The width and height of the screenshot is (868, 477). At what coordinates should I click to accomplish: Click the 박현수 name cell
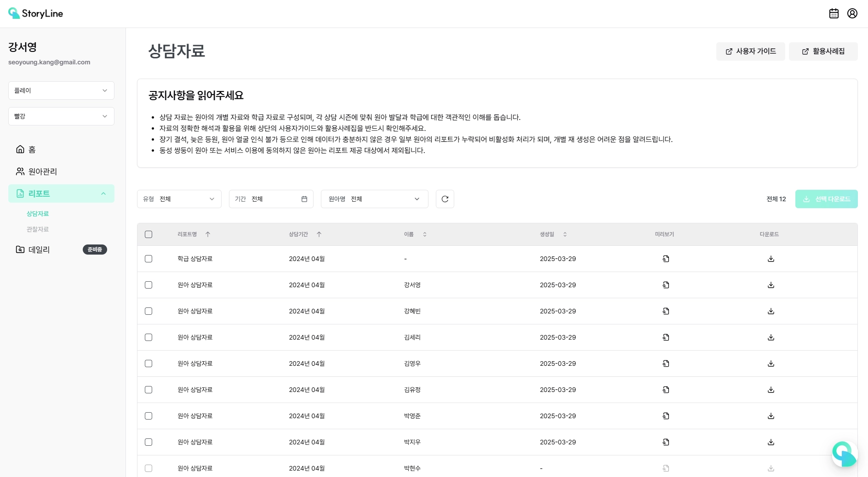[412, 468]
